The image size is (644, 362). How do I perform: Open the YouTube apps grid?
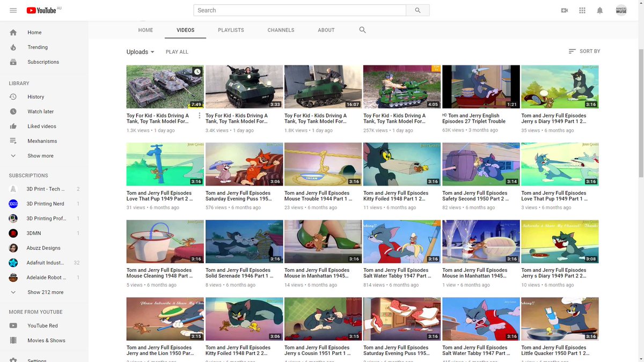coord(582,10)
